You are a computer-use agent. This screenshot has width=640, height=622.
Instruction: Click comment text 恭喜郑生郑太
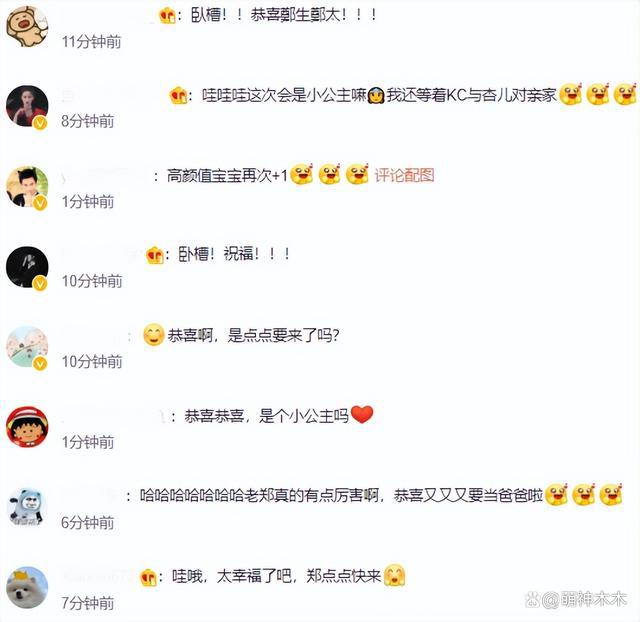pos(298,15)
